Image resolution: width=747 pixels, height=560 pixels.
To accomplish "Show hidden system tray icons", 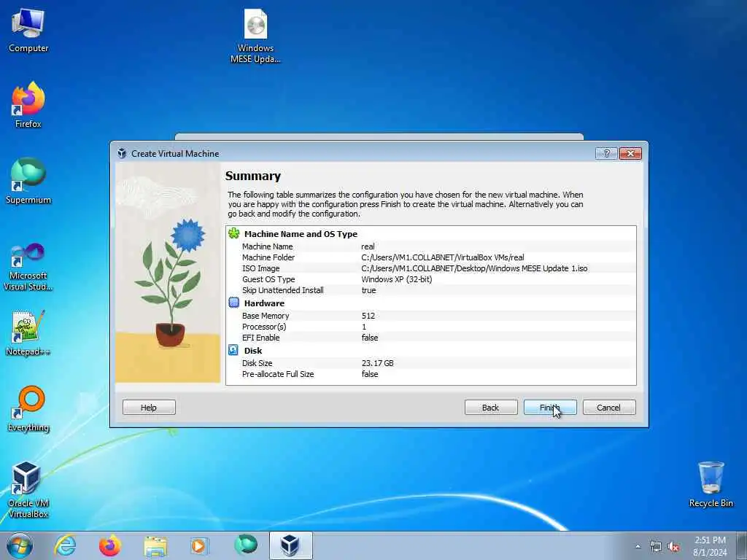I will (638, 547).
